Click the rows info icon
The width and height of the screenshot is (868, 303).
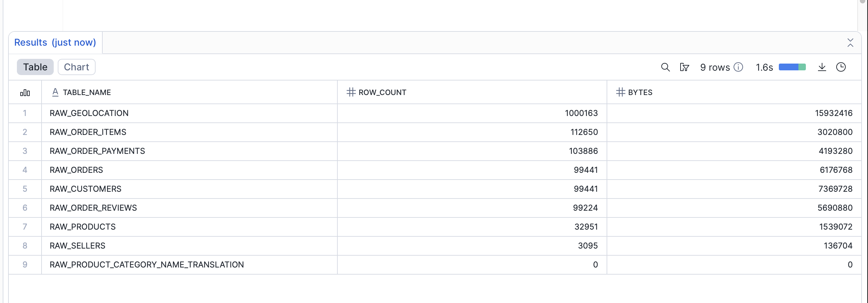pyautogui.click(x=739, y=67)
